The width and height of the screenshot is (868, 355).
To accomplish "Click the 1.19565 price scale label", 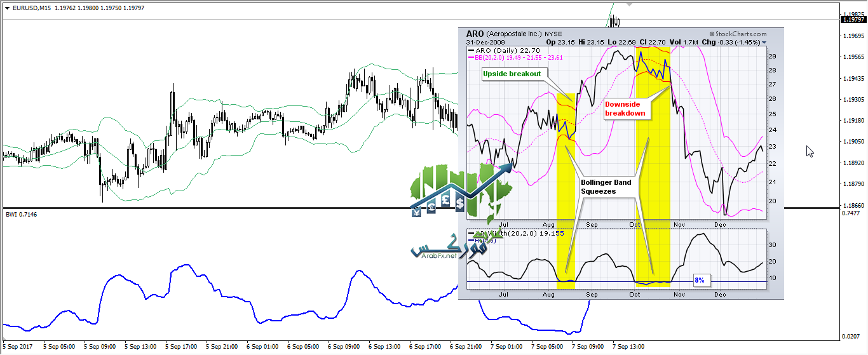I will click(852, 57).
